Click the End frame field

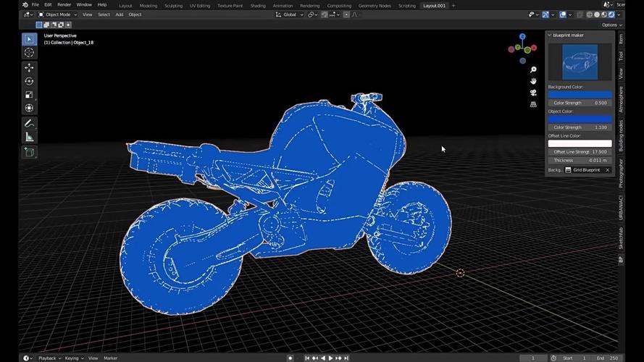click(x=608, y=358)
